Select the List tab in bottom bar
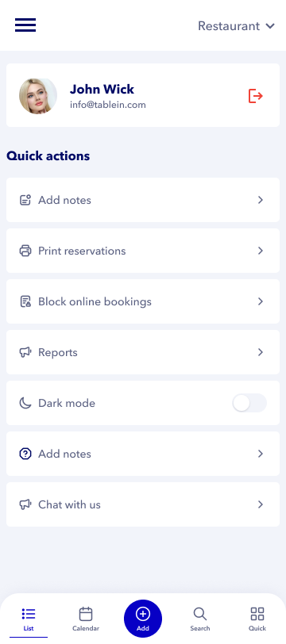Viewport: 286px width, 644px height. point(29,619)
